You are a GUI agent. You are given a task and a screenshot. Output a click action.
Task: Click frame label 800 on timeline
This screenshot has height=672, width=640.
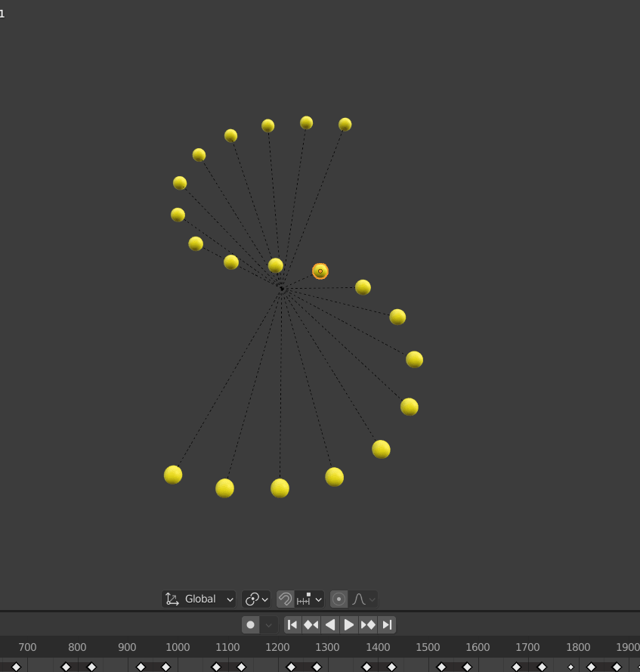[x=77, y=647]
